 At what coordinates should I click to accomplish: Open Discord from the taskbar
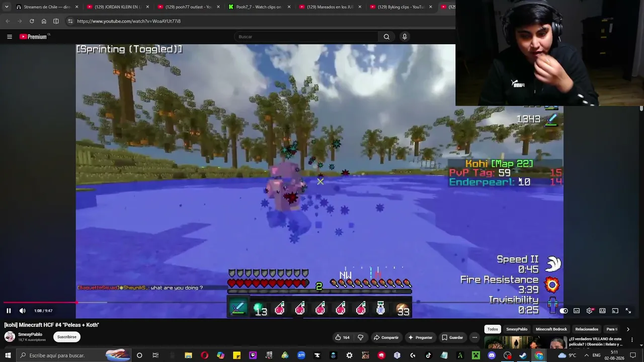coord(492,355)
